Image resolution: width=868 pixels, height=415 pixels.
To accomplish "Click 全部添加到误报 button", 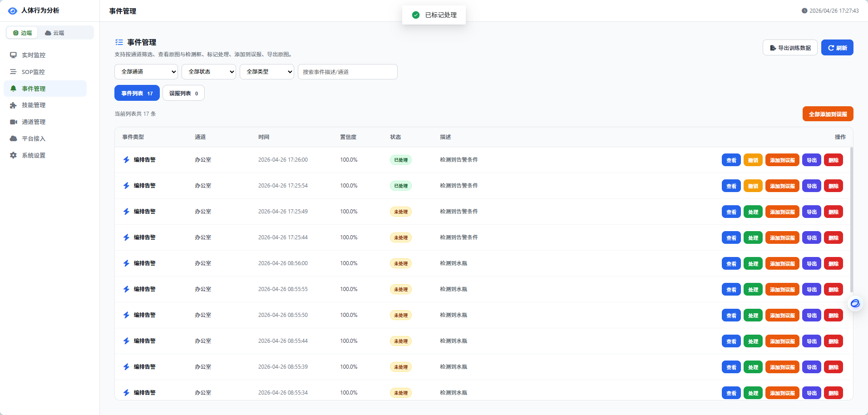I will [x=828, y=114].
